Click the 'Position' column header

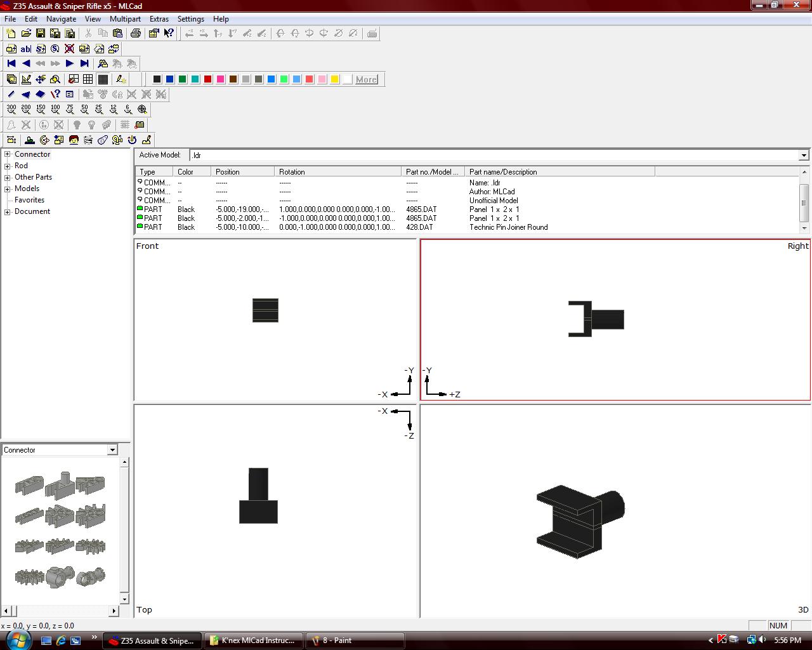243,172
